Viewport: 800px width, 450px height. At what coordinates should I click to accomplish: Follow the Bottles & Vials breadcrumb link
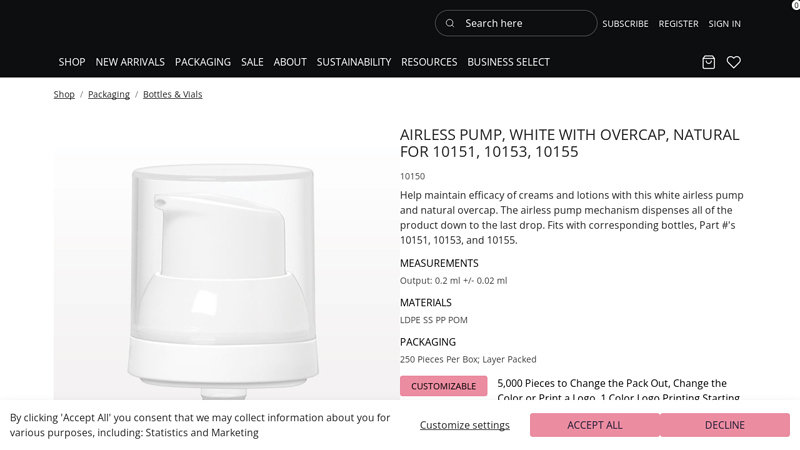pyautogui.click(x=172, y=94)
